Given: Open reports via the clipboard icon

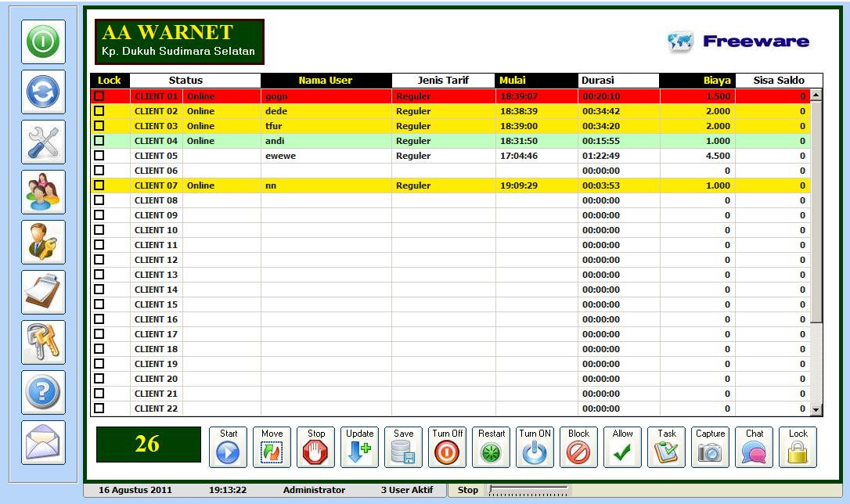Looking at the screenshot, I should (x=42, y=292).
